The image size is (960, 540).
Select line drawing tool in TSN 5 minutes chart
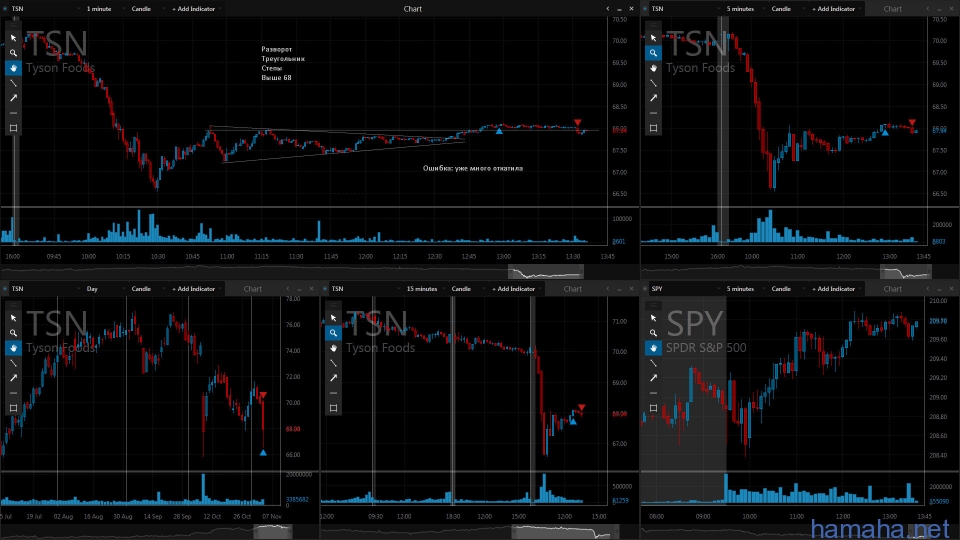point(653,83)
